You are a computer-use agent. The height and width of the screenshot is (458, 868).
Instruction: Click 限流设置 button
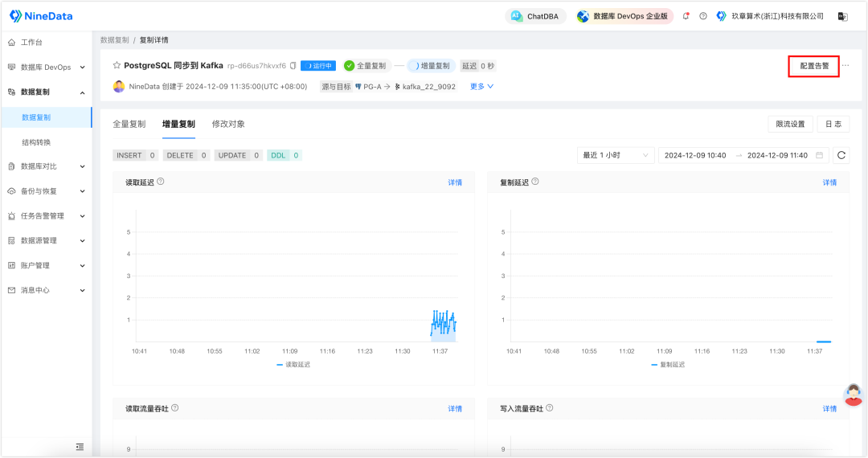coord(790,124)
